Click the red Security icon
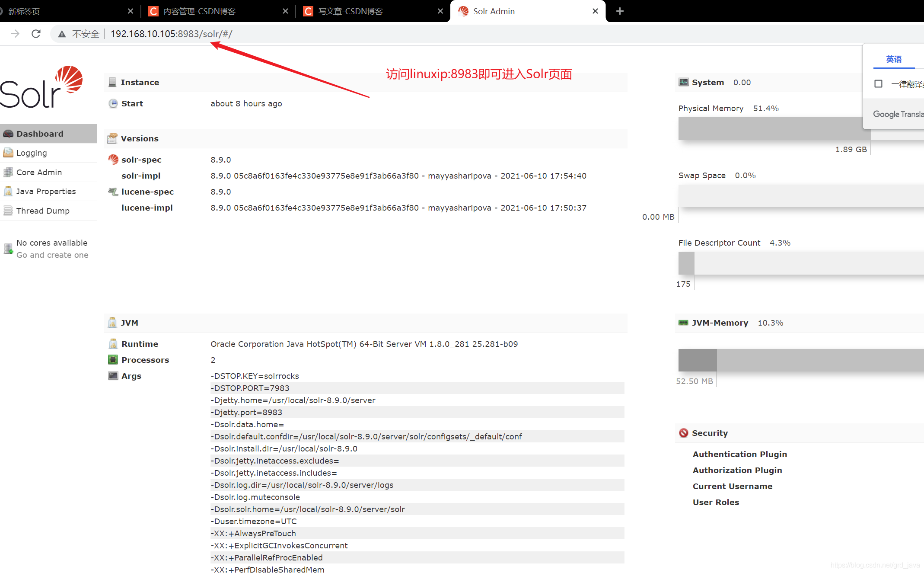 click(x=683, y=433)
